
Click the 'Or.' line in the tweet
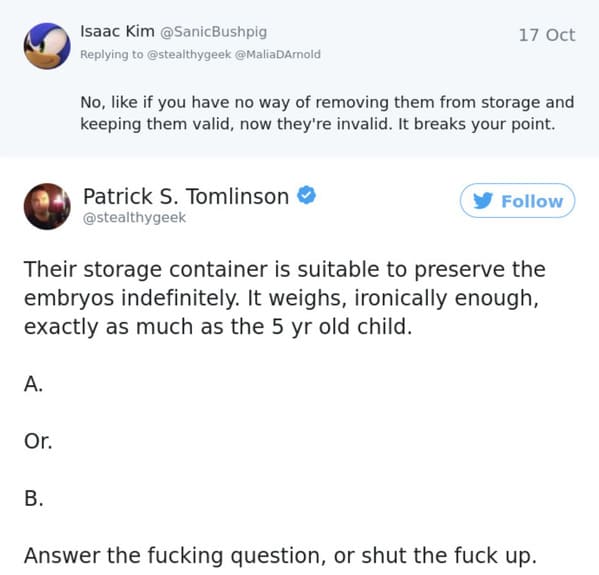(38, 441)
